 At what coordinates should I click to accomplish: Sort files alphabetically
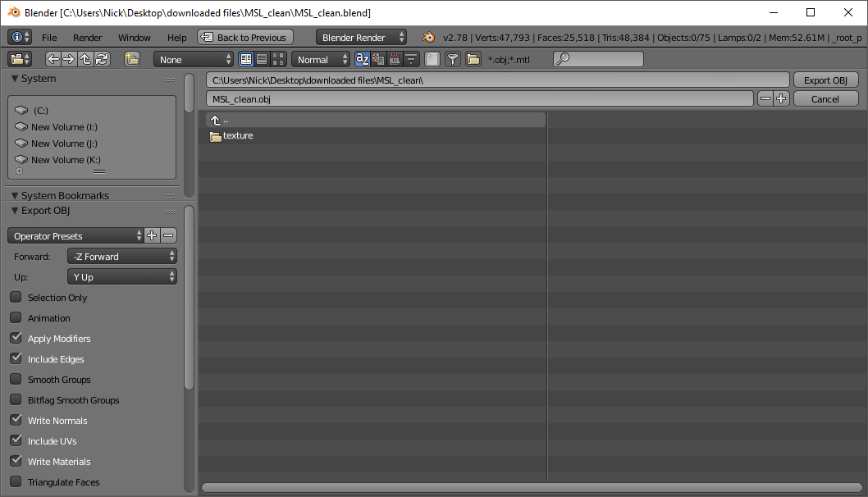[362, 59]
